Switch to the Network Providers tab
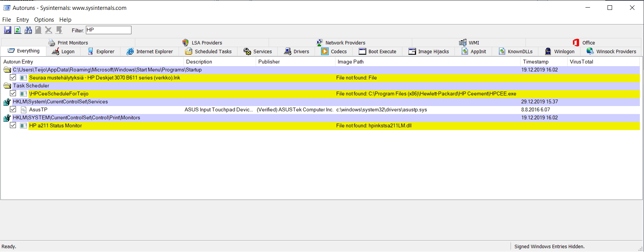 tap(341, 43)
